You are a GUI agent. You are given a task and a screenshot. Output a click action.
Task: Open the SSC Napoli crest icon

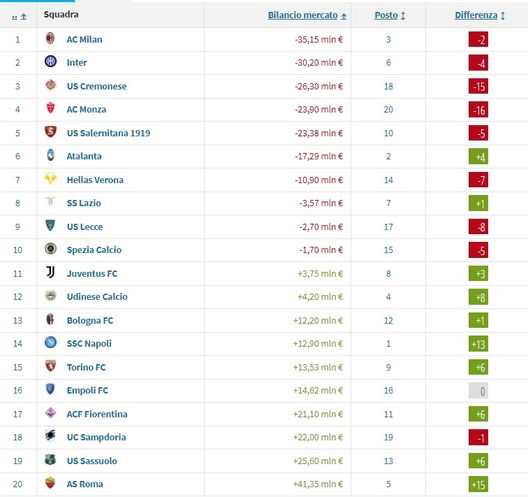pyautogui.click(x=51, y=342)
